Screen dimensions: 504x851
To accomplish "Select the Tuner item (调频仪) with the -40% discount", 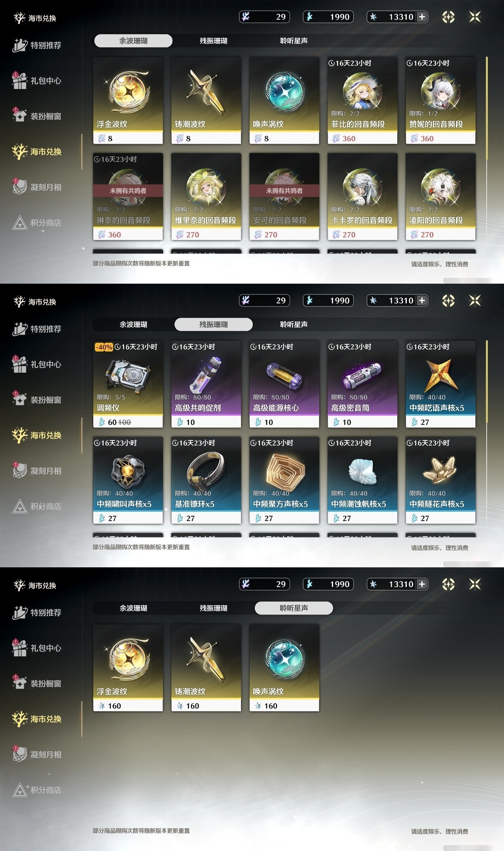I will 128,384.
